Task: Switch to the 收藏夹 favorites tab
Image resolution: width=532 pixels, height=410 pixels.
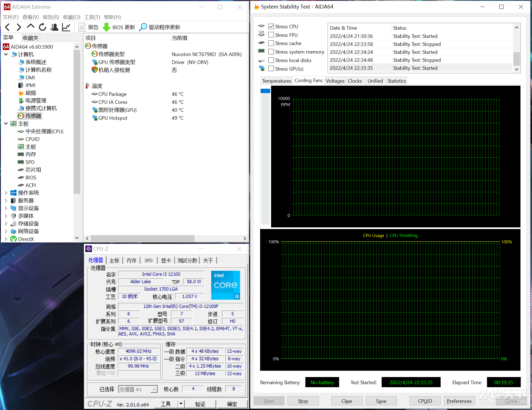Action: coord(30,38)
